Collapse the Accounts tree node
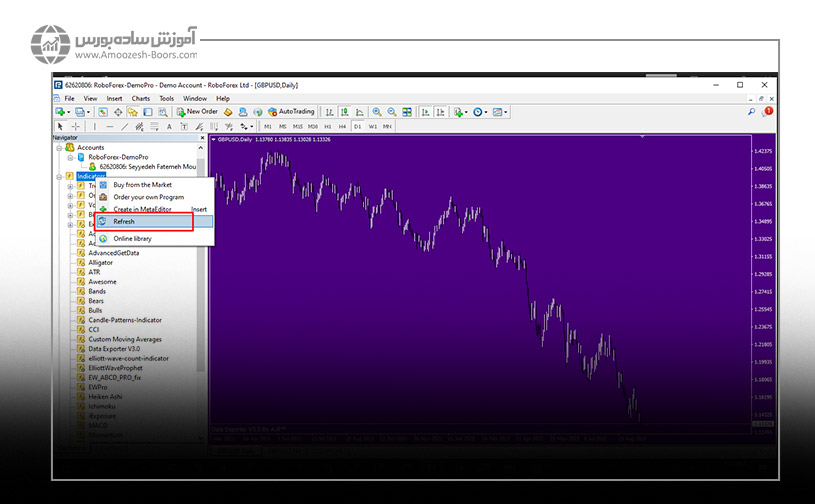Image resolution: width=815 pixels, height=504 pixels. [60, 147]
